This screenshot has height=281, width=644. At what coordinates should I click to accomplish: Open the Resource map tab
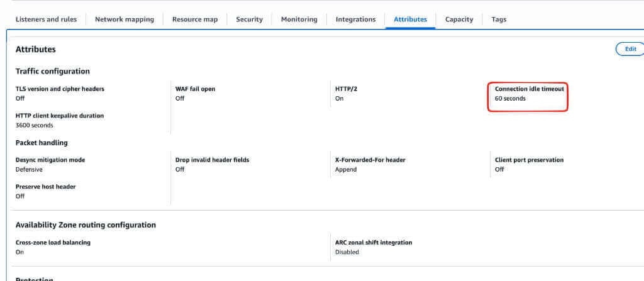tap(195, 19)
